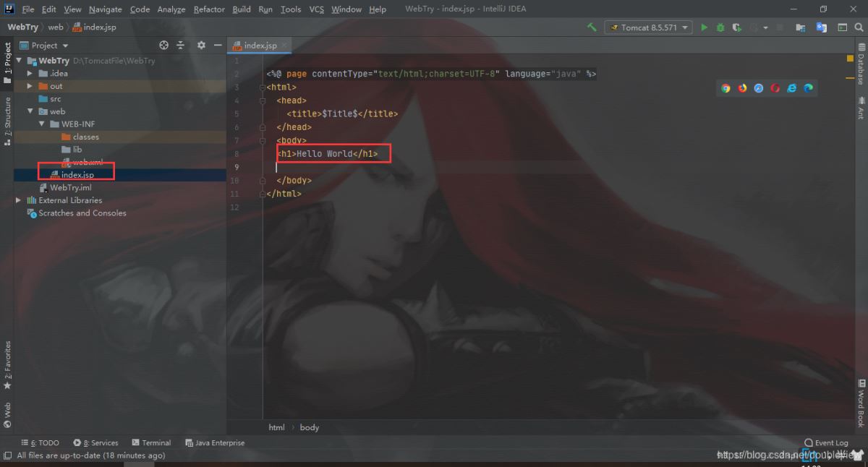868x467 pixels.
Task: Click the locate-file target icon in Project panel
Action: pyautogui.click(x=163, y=45)
